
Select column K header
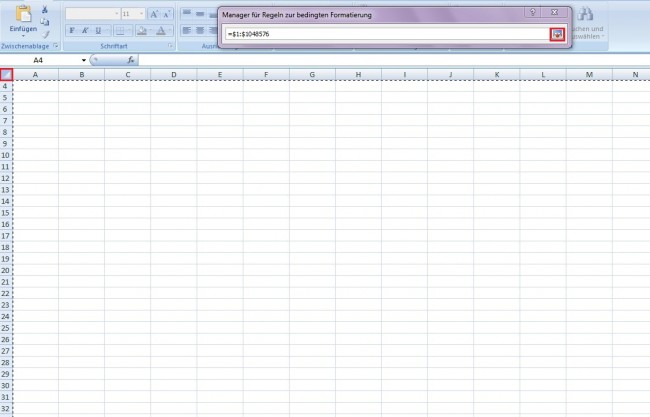pyautogui.click(x=497, y=75)
